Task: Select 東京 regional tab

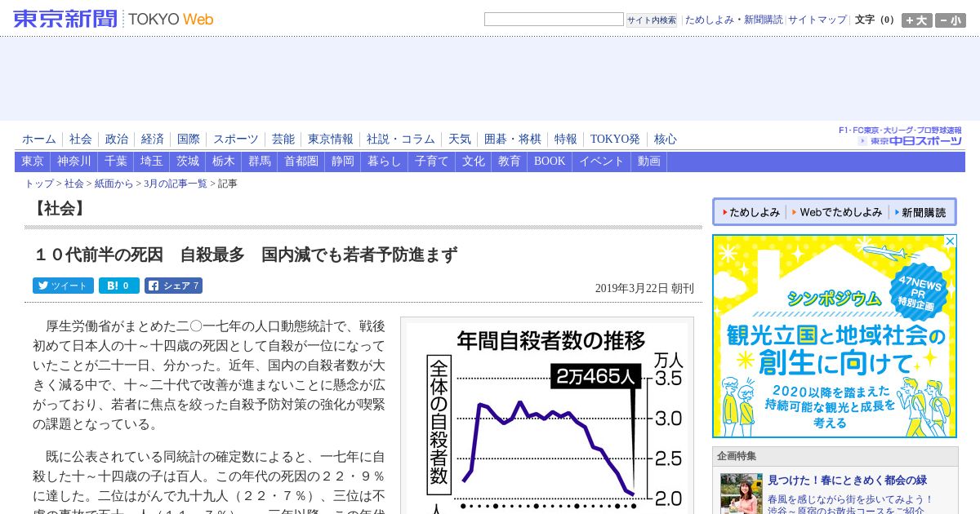Action: tap(33, 162)
